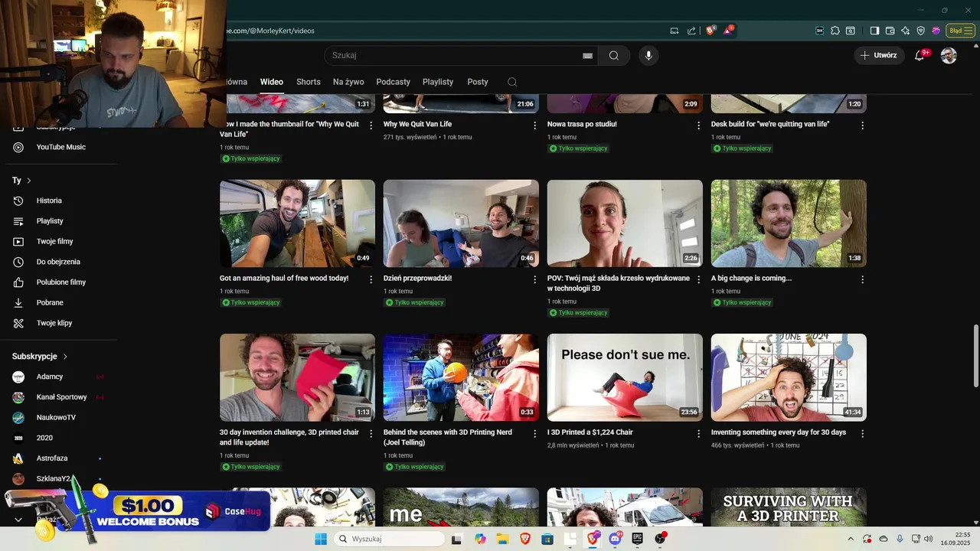
Task: Open options for Inventing something every day video
Action: [863, 433]
